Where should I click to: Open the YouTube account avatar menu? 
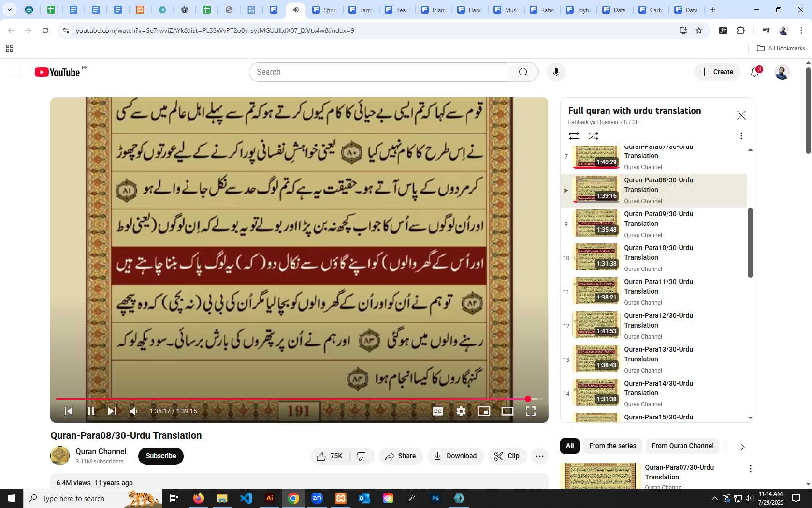click(782, 72)
